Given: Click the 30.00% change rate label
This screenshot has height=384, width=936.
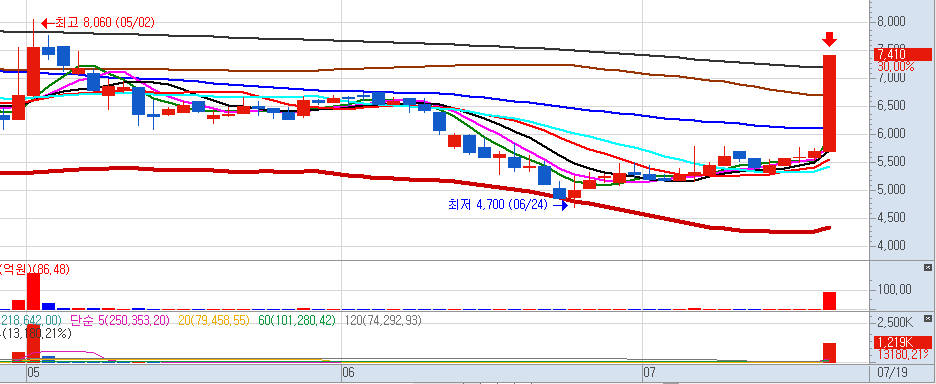Looking at the screenshot, I should (x=895, y=66).
